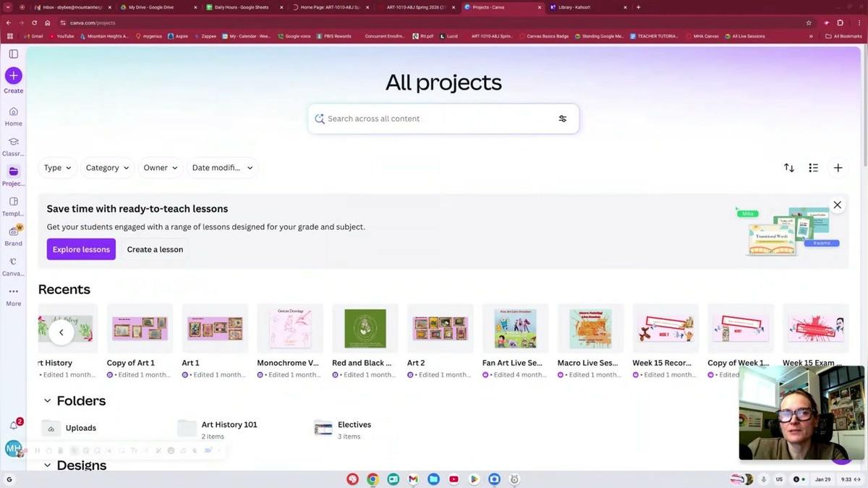Switch to list view layout
Image resolution: width=868 pixels, height=488 pixels.
pos(813,168)
